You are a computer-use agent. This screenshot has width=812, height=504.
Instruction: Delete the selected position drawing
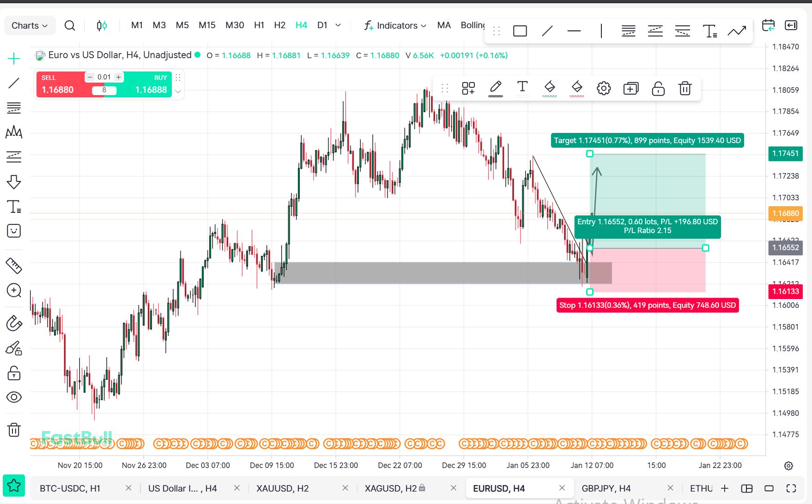(x=685, y=88)
